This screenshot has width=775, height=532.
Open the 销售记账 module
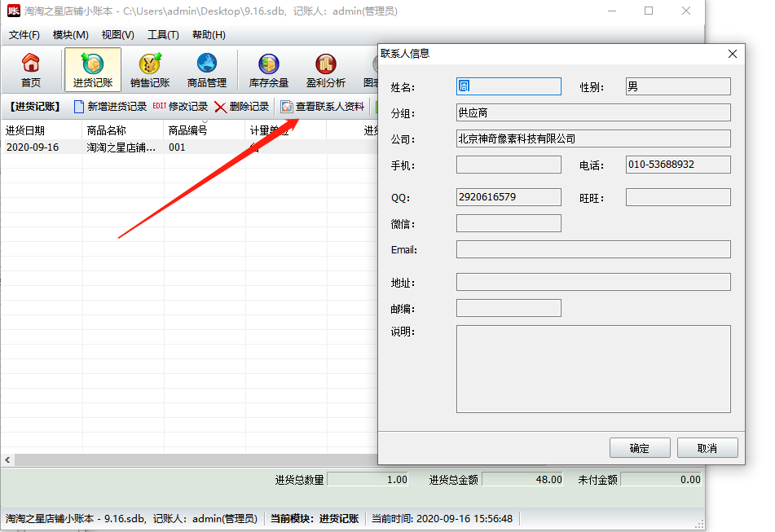150,70
